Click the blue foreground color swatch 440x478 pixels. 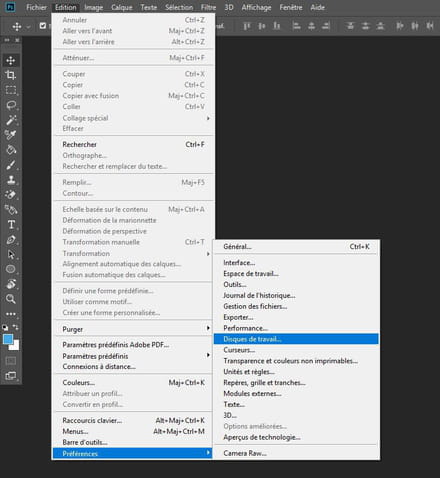tap(8, 339)
